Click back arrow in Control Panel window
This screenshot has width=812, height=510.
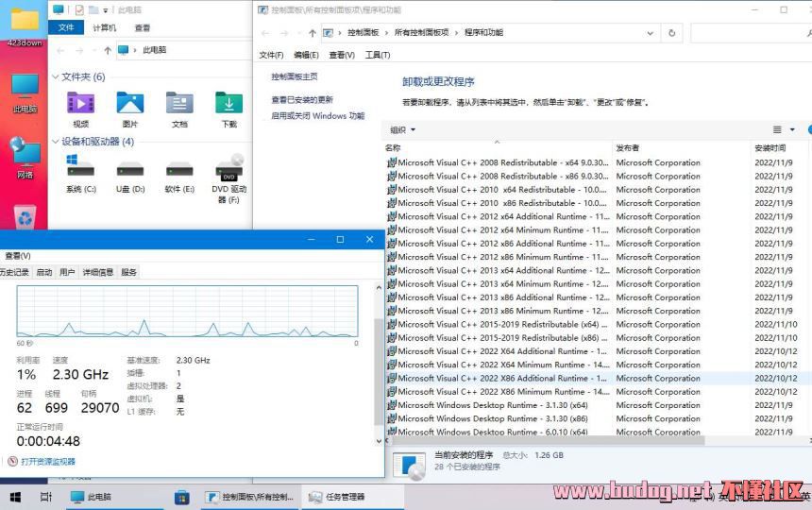[x=265, y=33]
